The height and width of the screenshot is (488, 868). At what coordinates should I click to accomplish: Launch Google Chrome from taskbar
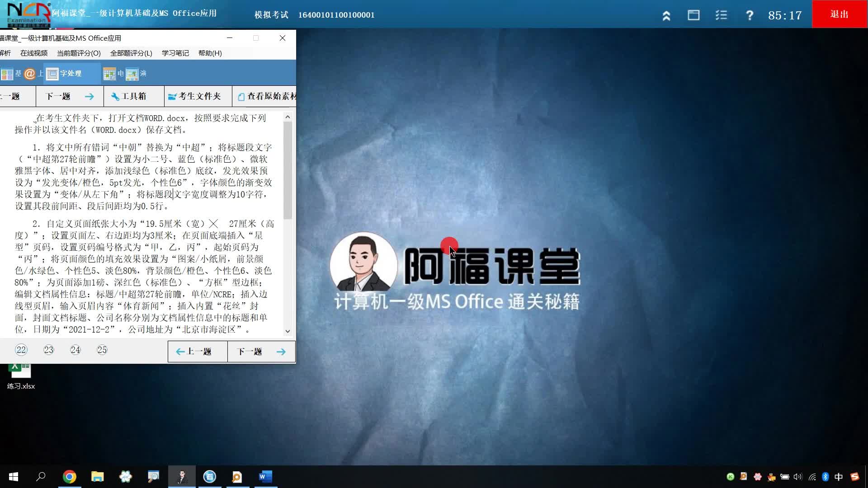[x=69, y=477]
